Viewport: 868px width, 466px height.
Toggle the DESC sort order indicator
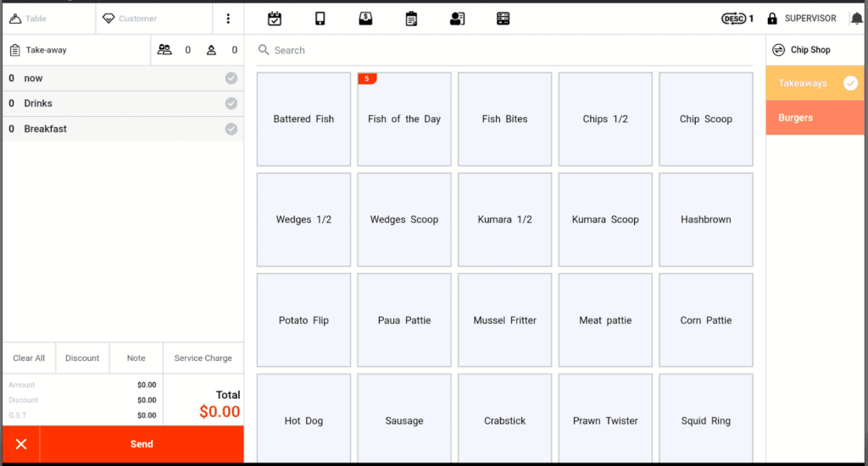(737, 19)
